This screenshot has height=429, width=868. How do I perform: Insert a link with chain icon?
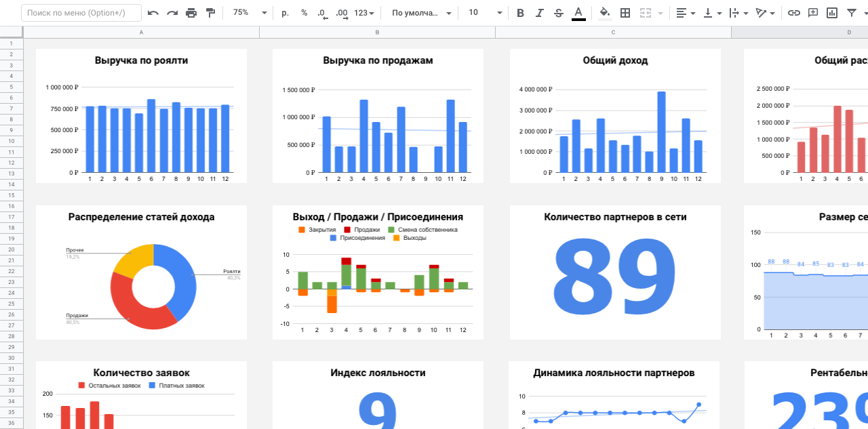pos(793,13)
